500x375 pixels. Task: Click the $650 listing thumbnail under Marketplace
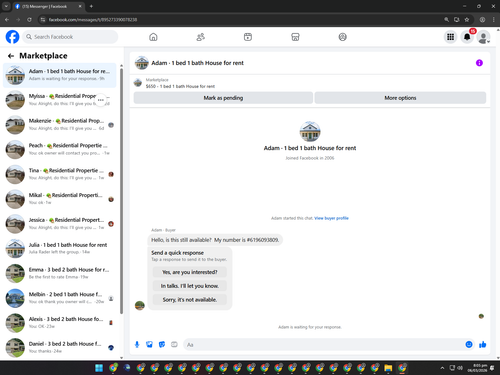pos(138,83)
